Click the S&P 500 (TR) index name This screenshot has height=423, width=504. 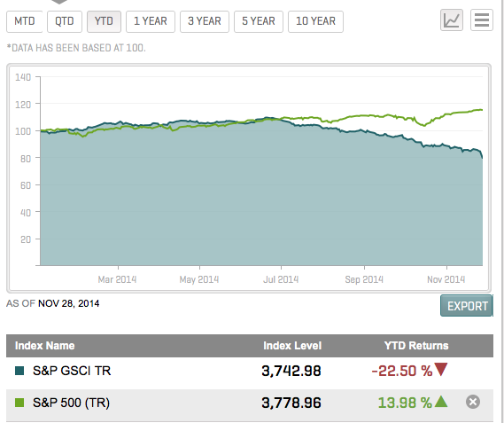[72, 403]
